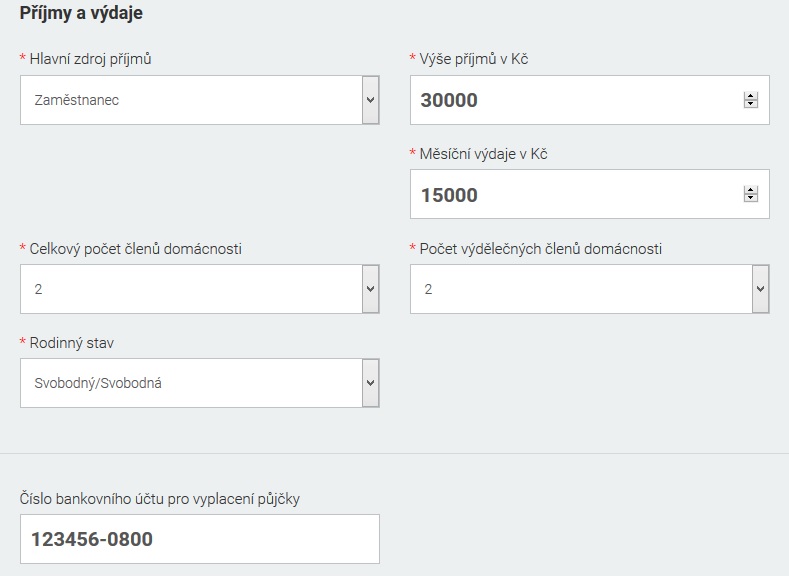Click the chevron of the earning members select
The width and height of the screenshot is (789, 576).
point(761,289)
